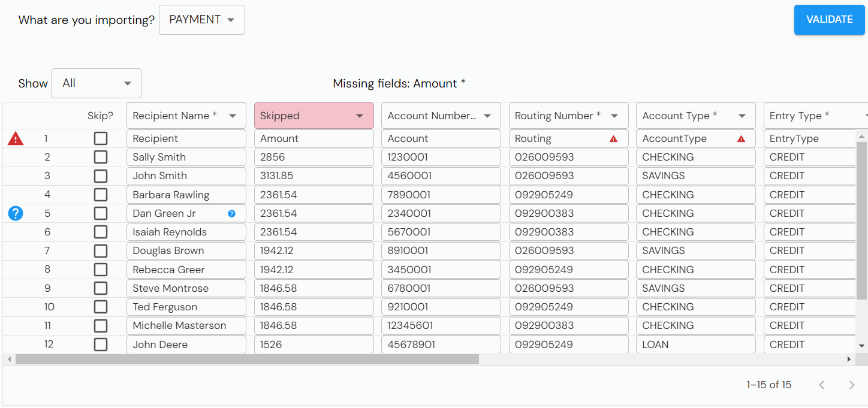Open the PAYMENT import type dropdown

pos(202,20)
